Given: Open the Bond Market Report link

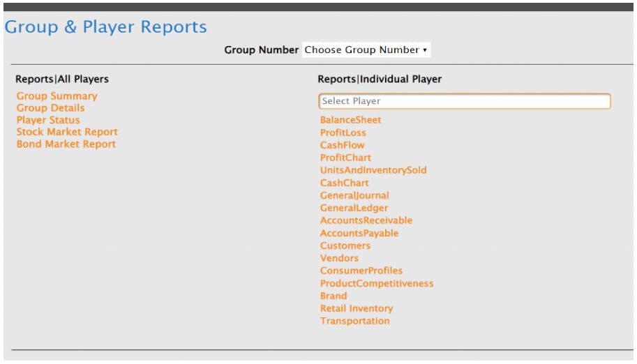Looking at the screenshot, I should tap(66, 144).
